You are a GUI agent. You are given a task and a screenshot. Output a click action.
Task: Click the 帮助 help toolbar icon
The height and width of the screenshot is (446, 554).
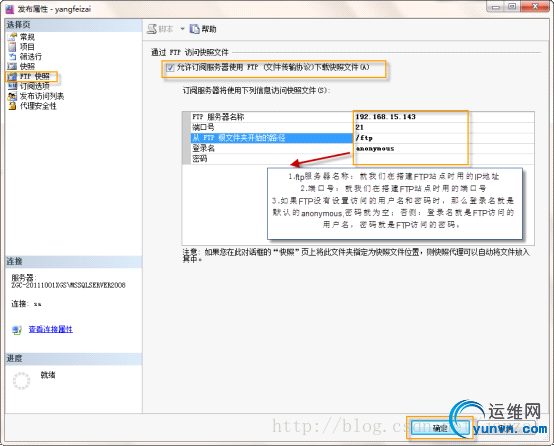click(195, 29)
